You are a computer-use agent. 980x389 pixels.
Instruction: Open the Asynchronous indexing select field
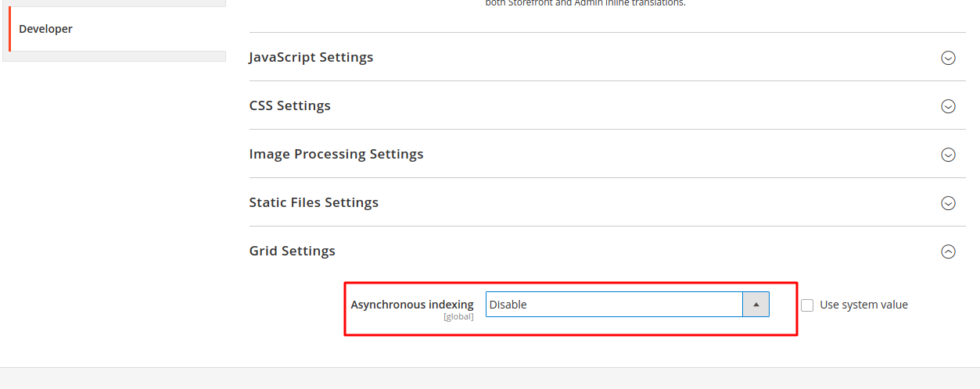(x=614, y=305)
